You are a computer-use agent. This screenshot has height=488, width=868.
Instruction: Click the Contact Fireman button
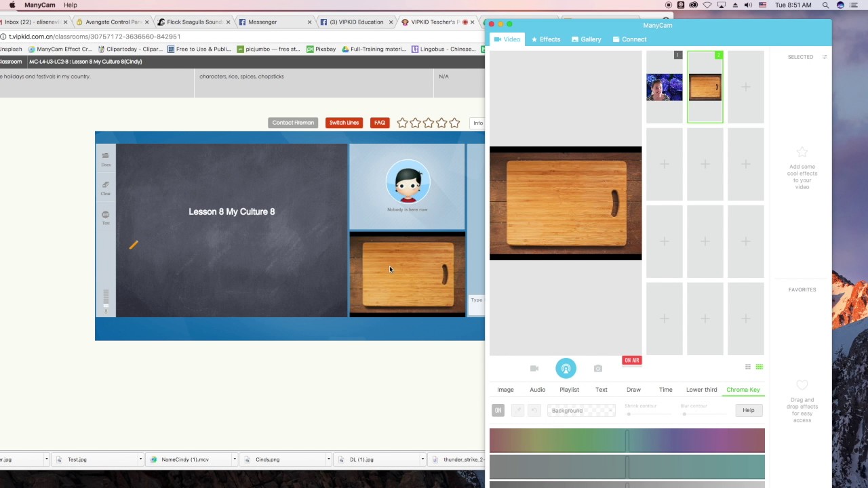[x=293, y=123]
